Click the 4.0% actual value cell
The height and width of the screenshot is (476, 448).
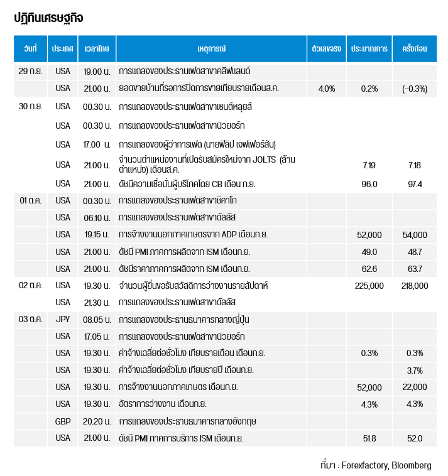point(326,89)
